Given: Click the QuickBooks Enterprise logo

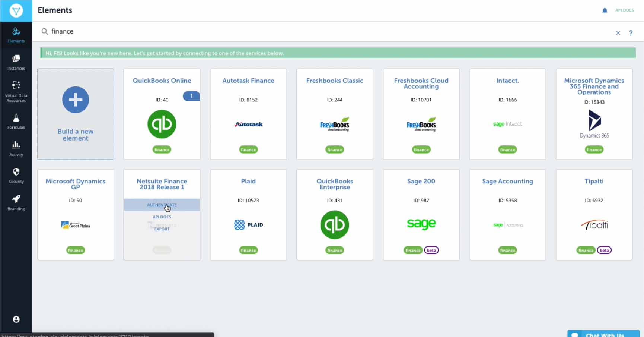Looking at the screenshot, I should click(335, 225).
